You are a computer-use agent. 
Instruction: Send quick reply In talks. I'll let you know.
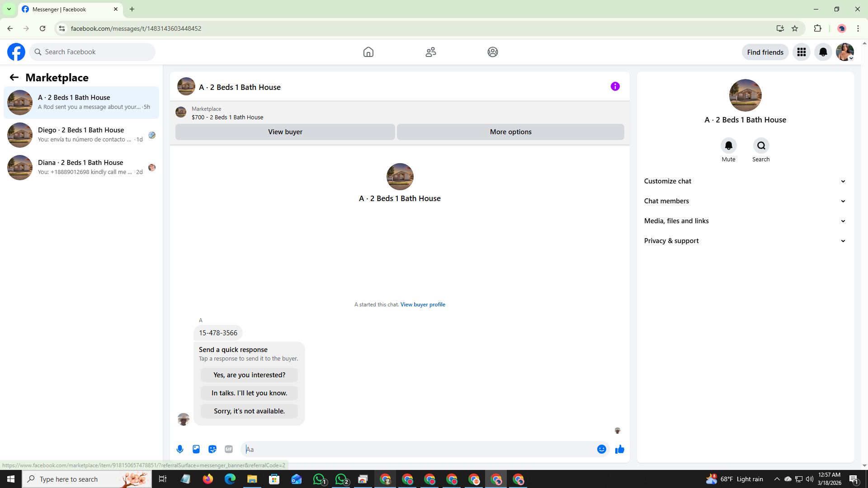coord(250,393)
